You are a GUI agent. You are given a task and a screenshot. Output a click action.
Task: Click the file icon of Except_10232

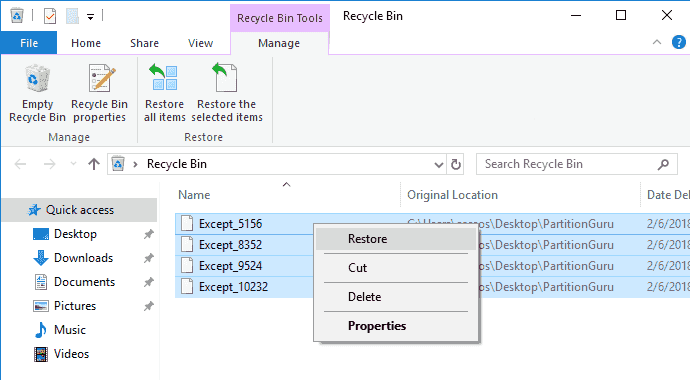187,287
